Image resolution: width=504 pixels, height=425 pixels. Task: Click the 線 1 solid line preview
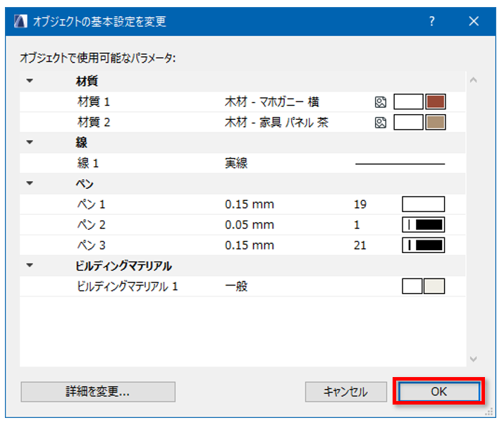pyautogui.click(x=400, y=164)
